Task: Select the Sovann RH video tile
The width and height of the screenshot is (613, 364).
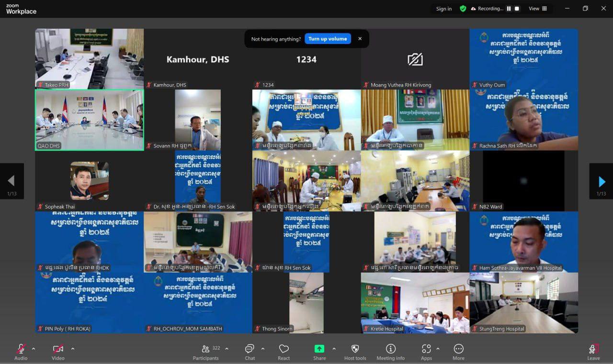Action: tap(198, 120)
